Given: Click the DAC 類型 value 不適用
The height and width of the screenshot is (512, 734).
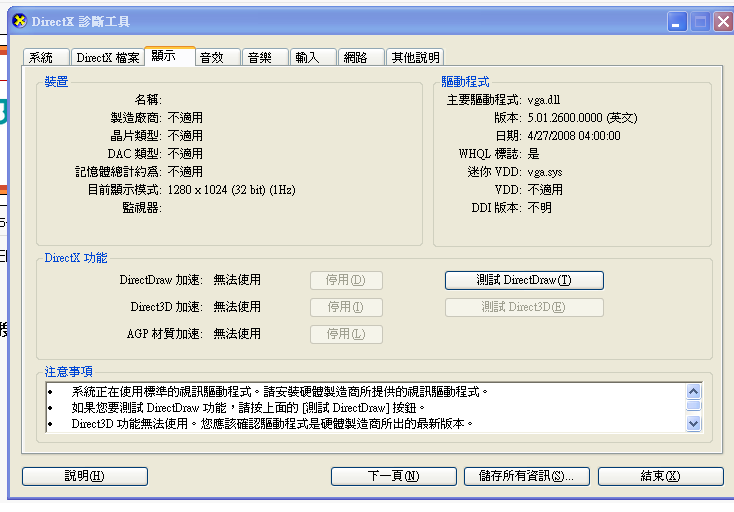Looking at the screenshot, I should pos(185,154).
